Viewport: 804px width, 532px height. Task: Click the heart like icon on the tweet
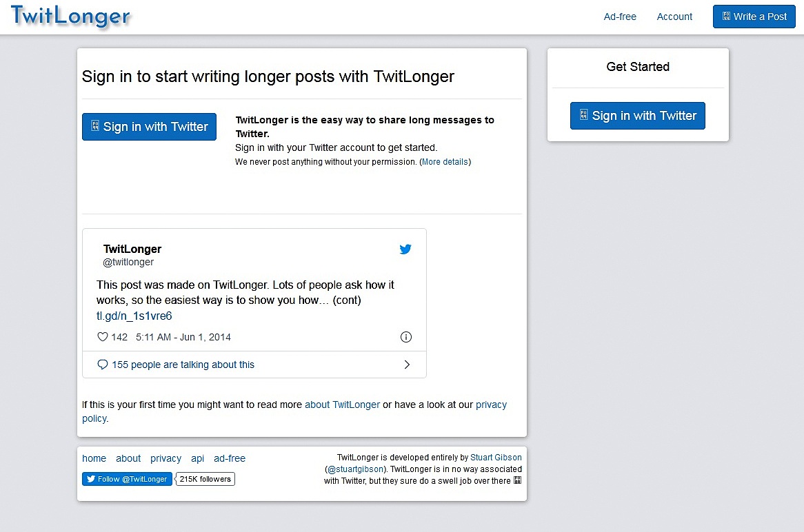pyautogui.click(x=103, y=337)
